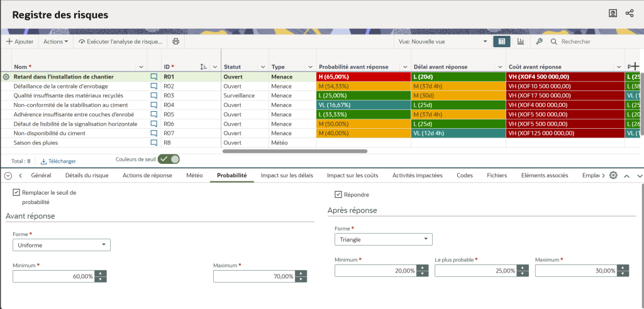Select the table grid view icon
Image resolution: width=644 pixels, height=309 pixels.
(x=502, y=41)
